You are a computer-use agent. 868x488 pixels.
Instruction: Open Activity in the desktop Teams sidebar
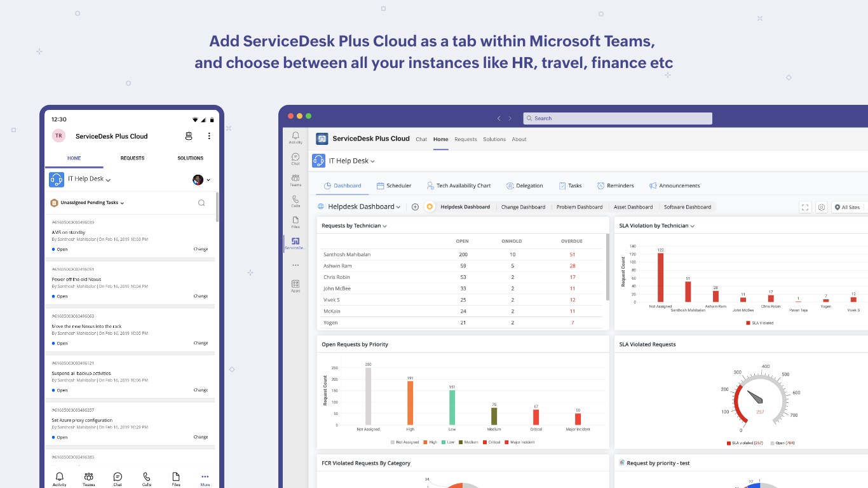coord(295,138)
